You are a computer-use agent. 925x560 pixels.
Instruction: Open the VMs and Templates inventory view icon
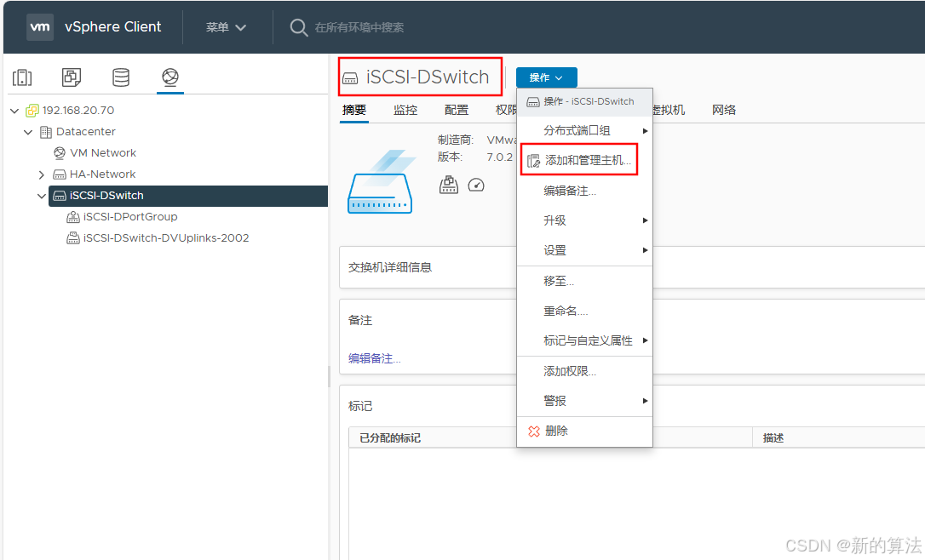[x=72, y=77]
